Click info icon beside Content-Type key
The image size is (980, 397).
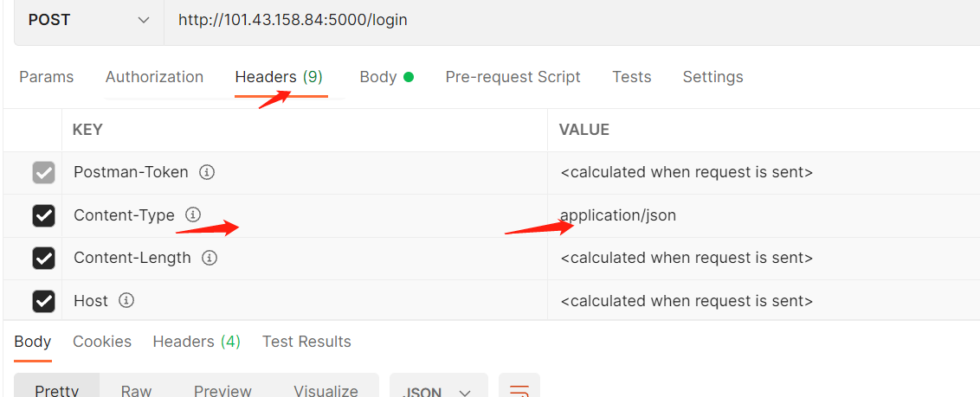click(193, 215)
